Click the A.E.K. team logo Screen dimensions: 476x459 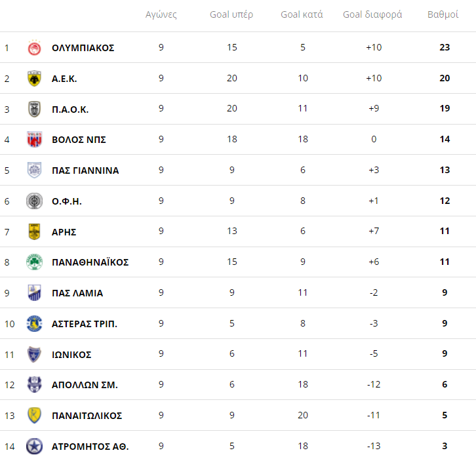[x=34, y=79]
